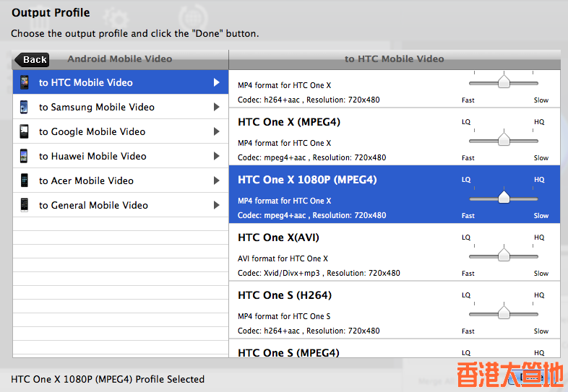
Task: Choose the HTC One S (MPEG4) profile
Action: [395, 349]
